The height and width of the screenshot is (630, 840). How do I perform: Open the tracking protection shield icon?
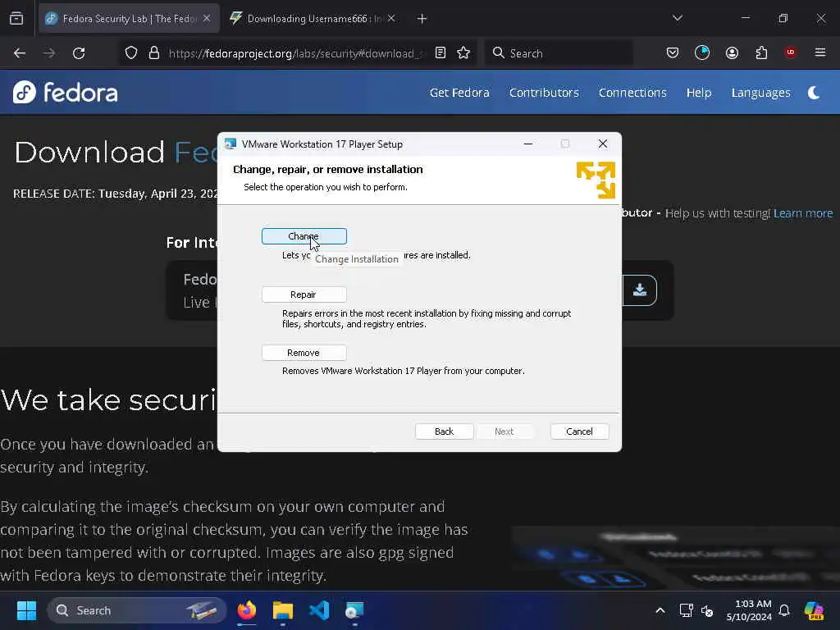click(x=131, y=53)
